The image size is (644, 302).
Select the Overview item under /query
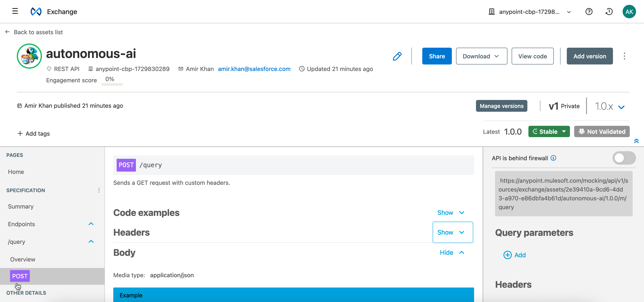tap(23, 259)
